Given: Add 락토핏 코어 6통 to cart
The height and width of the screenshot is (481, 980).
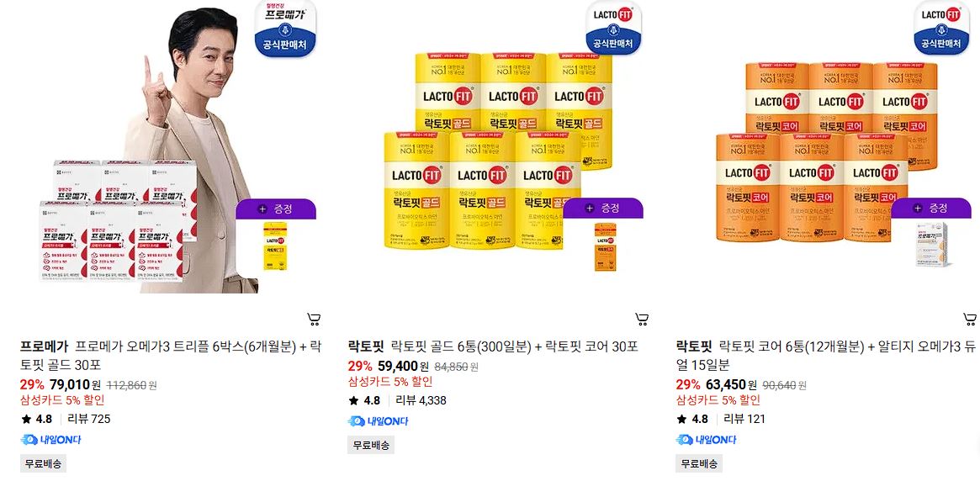Looking at the screenshot, I should click(969, 320).
